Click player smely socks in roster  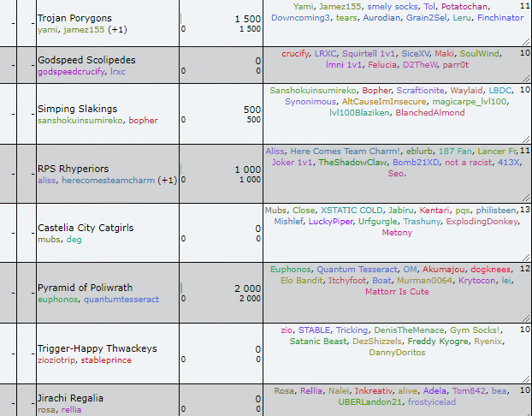[393, 7]
